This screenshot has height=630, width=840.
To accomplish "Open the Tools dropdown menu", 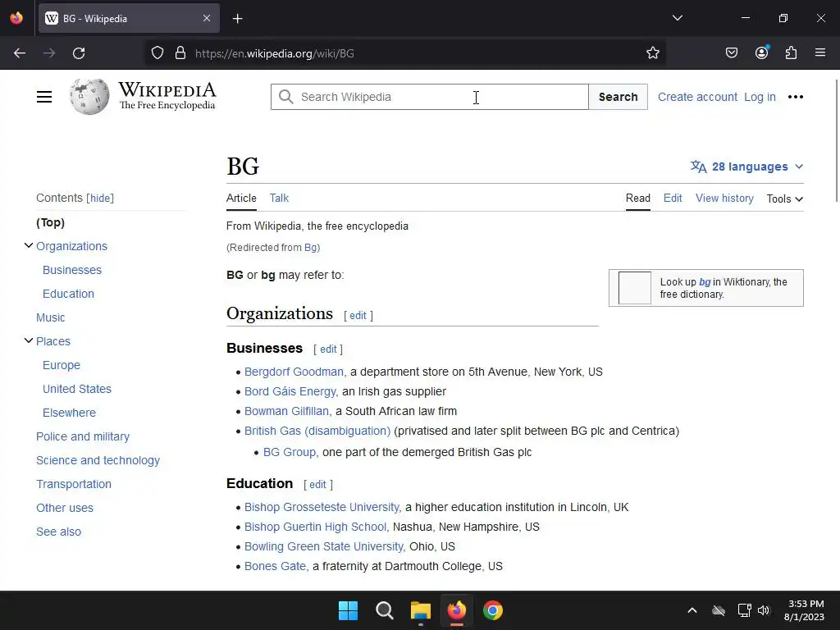I will [785, 199].
